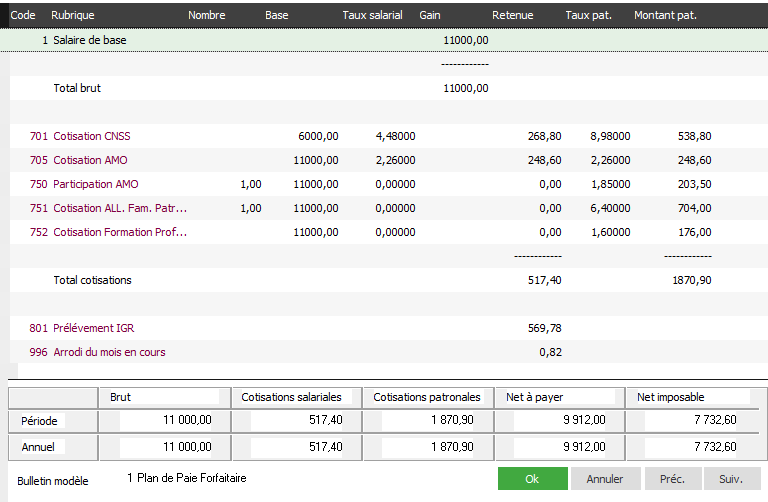Pick the Cotisation ALL. Fam. Patr. row

pyautogui.click(x=120, y=208)
